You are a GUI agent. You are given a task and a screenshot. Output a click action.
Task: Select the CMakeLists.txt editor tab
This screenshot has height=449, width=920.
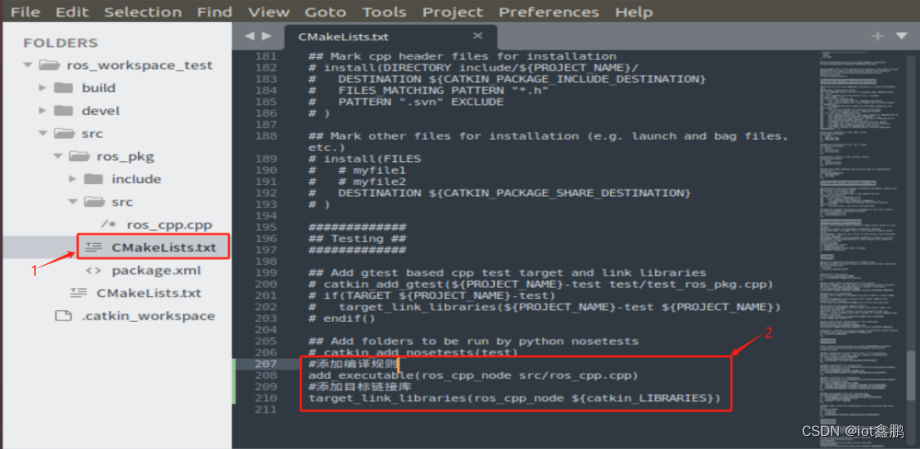click(390, 36)
